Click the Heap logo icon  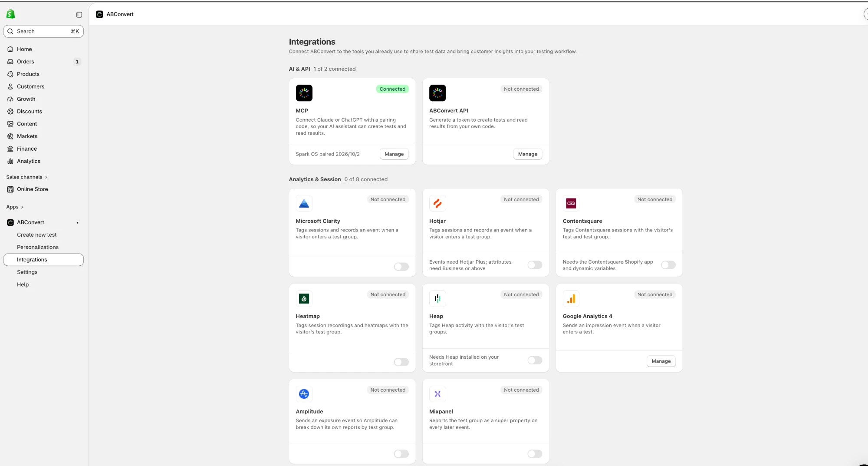tap(437, 298)
